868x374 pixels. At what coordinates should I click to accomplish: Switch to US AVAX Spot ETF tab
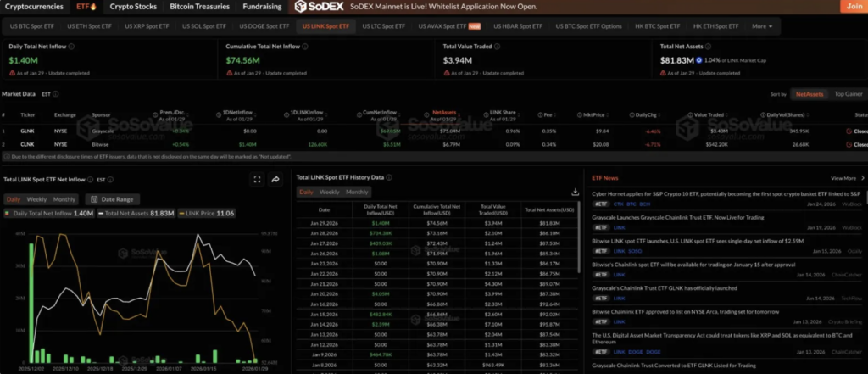(449, 26)
